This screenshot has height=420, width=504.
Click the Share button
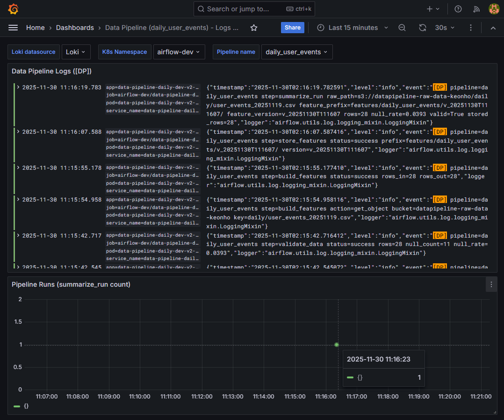coord(292,28)
